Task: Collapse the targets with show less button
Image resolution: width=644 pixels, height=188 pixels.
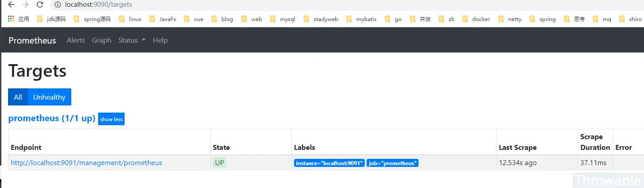Action: (x=111, y=119)
